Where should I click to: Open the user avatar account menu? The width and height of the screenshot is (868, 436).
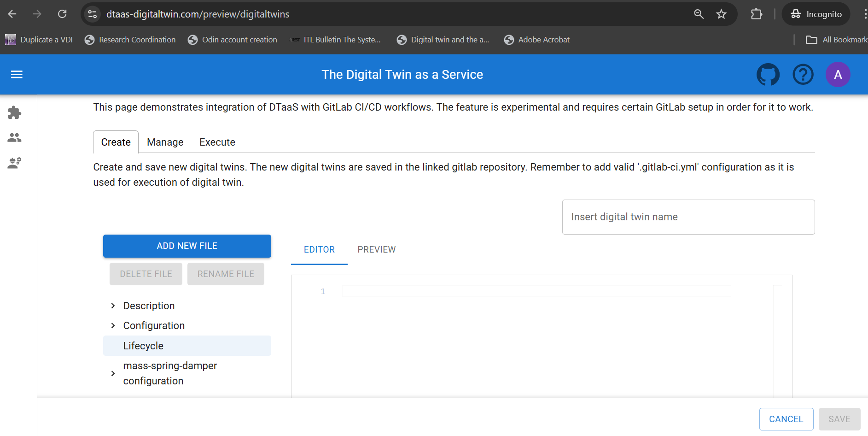click(x=838, y=75)
